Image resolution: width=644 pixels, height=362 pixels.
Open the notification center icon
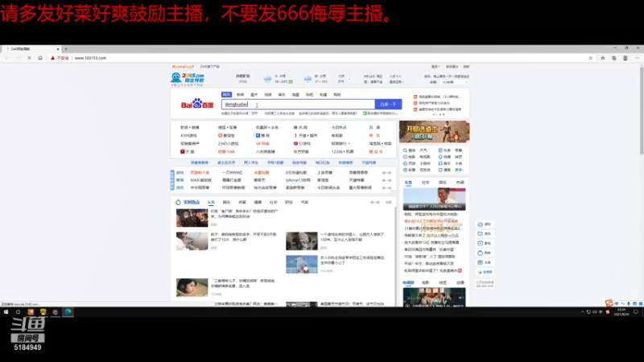click(636, 312)
